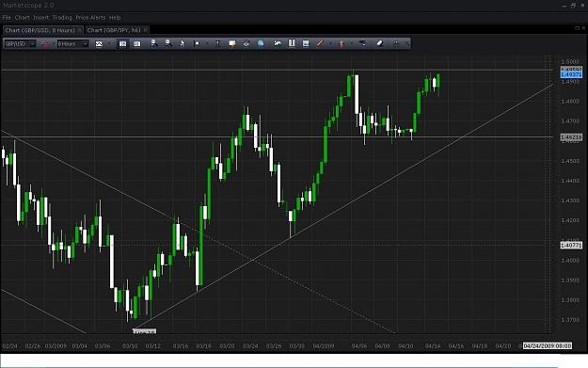The height and width of the screenshot is (368, 588).
Task: Click the green landscape chart icon
Action: [x=278, y=43]
